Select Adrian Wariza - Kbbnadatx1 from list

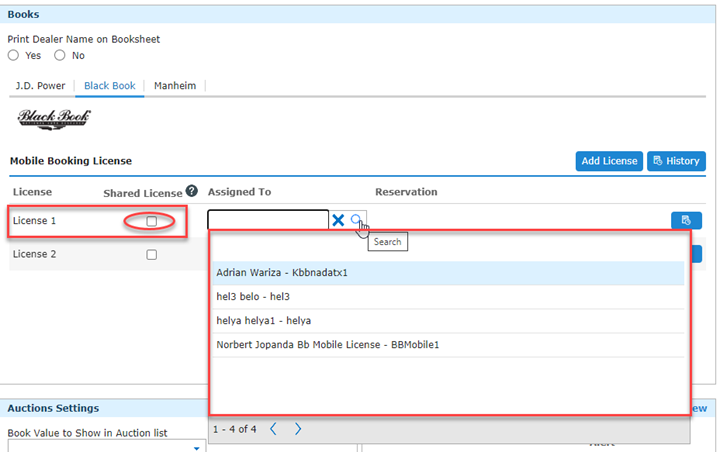tap(448, 273)
